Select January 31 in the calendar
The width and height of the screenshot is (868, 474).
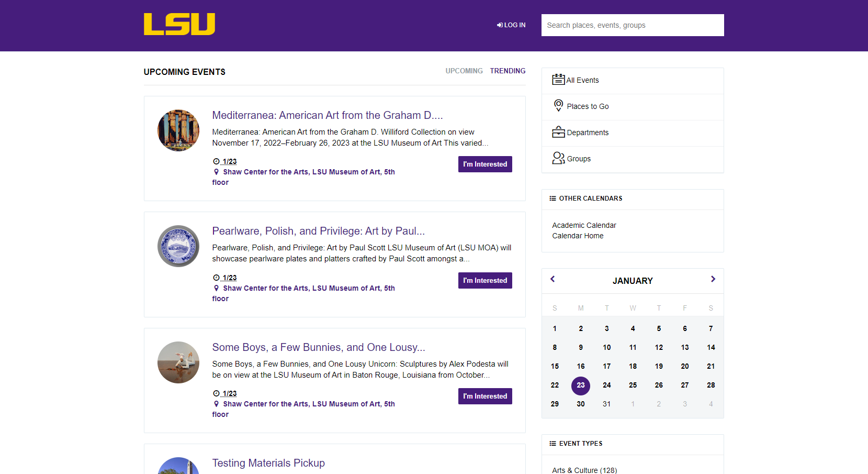606,404
